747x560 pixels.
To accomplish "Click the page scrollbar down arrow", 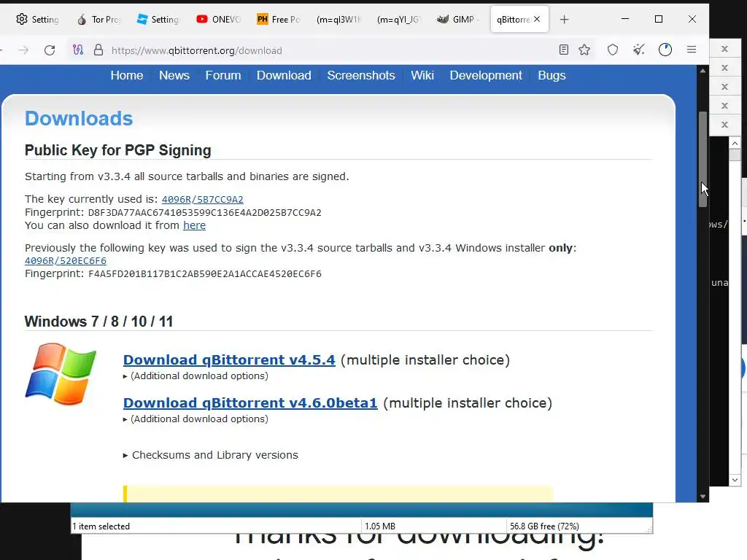I will (x=703, y=496).
